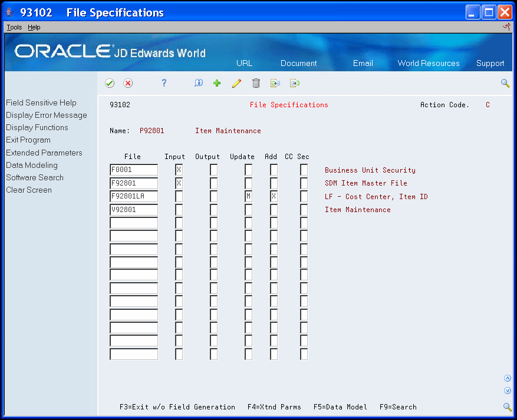Open the World Resources header tab
This screenshot has width=517, height=420.
pos(429,63)
